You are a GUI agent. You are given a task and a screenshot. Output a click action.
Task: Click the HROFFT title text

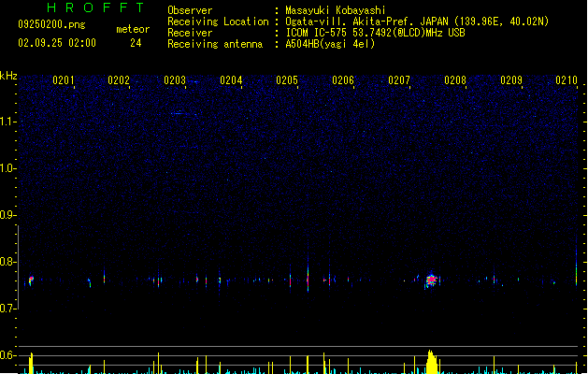point(95,7)
